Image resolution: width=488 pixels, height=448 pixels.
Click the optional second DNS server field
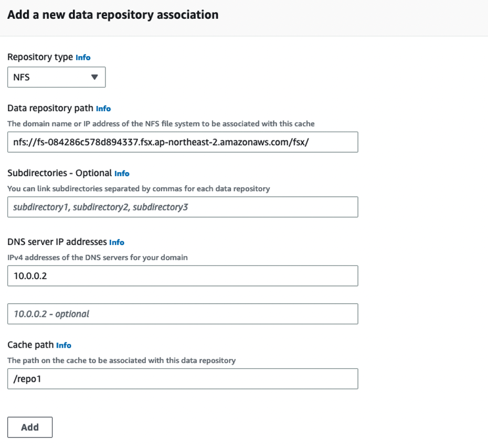tap(183, 314)
